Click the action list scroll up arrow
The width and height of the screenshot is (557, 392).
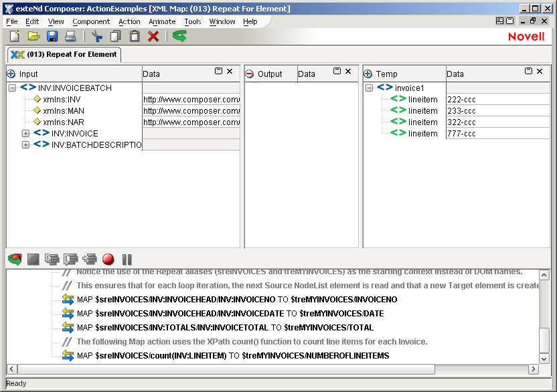[x=544, y=275]
